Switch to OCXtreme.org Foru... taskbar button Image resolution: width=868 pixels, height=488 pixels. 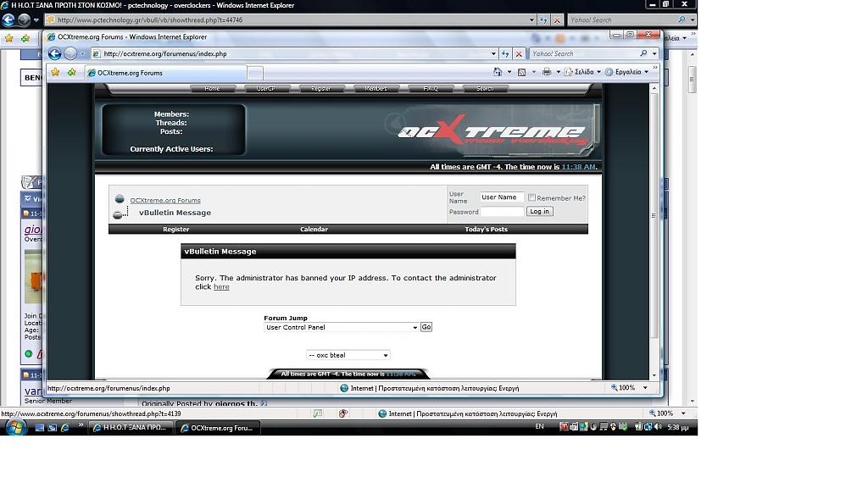pos(218,428)
